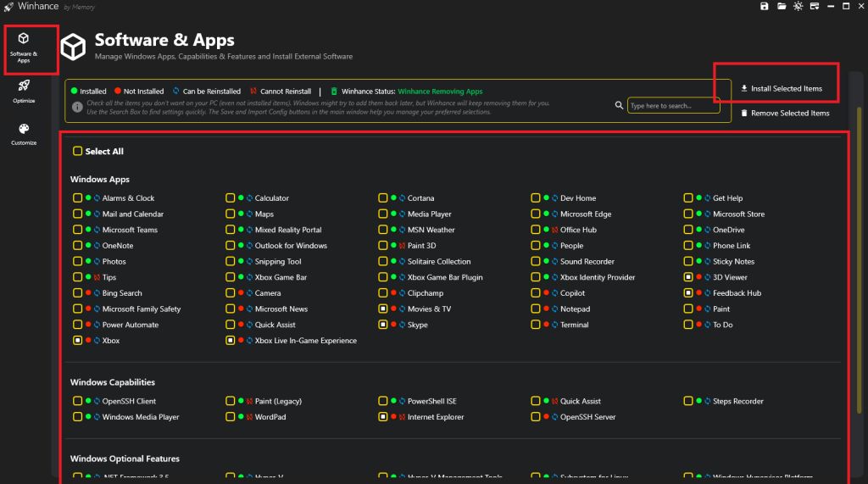This screenshot has width=868, height=484.
Task: Uncheck the Skype checkbox
Action: tap(382, 325)
